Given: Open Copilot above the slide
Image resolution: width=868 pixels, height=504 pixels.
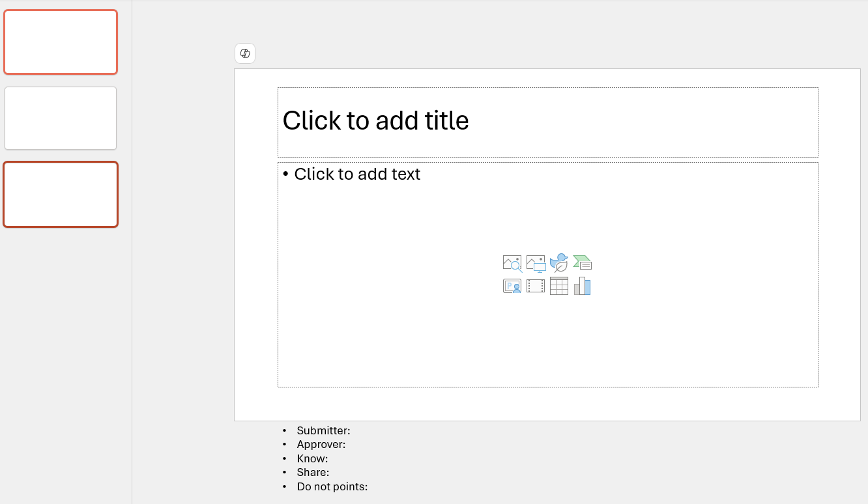Looking at the screenshot, I should [244, 53].
